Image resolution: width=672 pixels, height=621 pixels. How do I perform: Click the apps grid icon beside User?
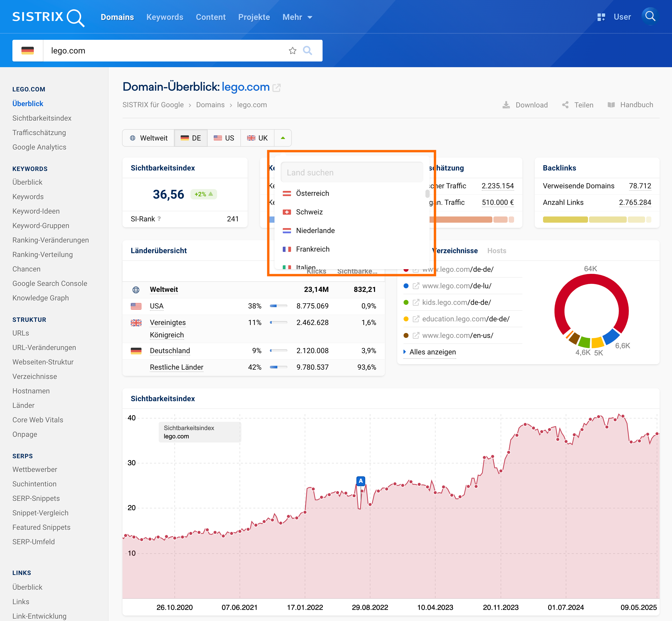[x=601, y=17]
